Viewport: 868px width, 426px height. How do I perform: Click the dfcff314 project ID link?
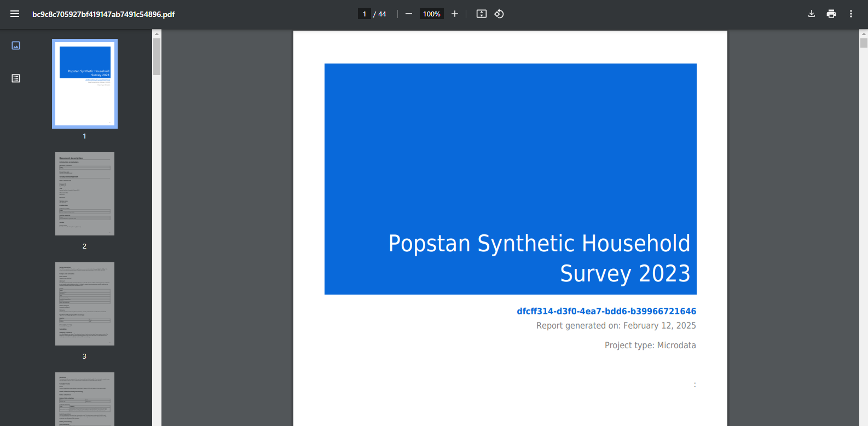(606, 311)
